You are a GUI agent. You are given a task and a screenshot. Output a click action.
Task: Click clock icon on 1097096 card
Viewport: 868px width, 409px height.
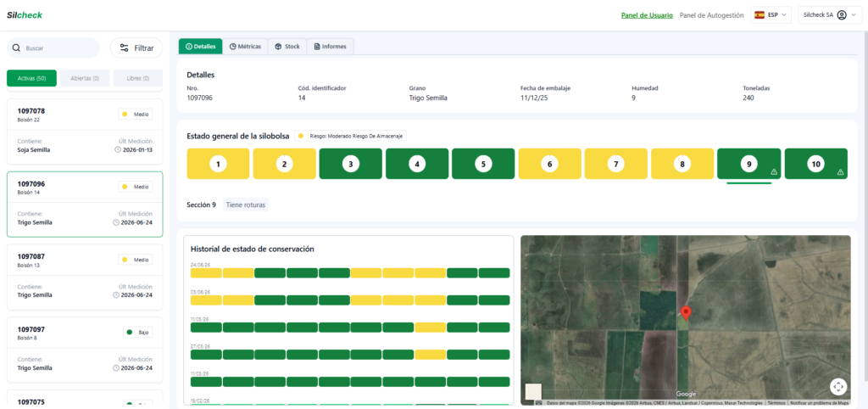tap(115, 222)
